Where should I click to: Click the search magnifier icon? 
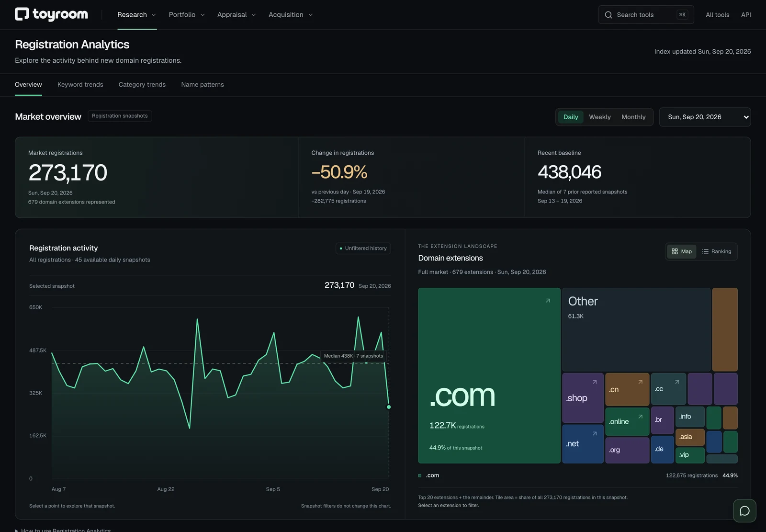point(608,15)
